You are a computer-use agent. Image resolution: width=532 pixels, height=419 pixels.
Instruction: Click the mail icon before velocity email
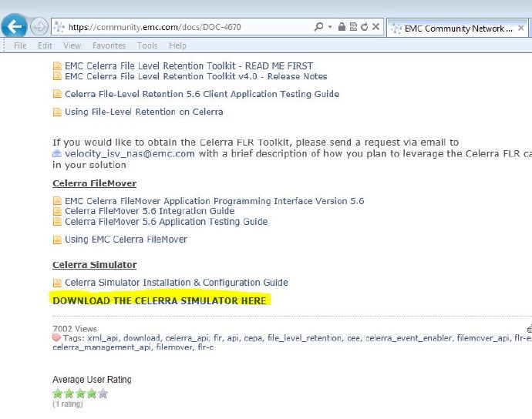click(x=57, y=153)
